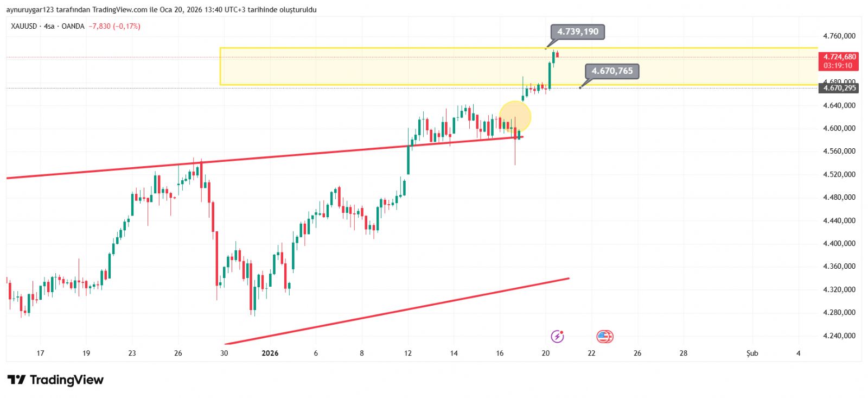Click the Şub label on the date axis

click(752, 353)
